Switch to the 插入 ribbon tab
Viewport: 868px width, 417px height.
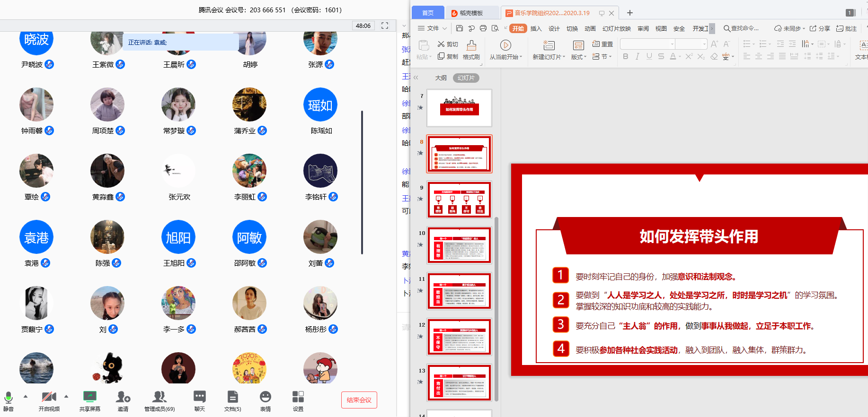[536, 28]
